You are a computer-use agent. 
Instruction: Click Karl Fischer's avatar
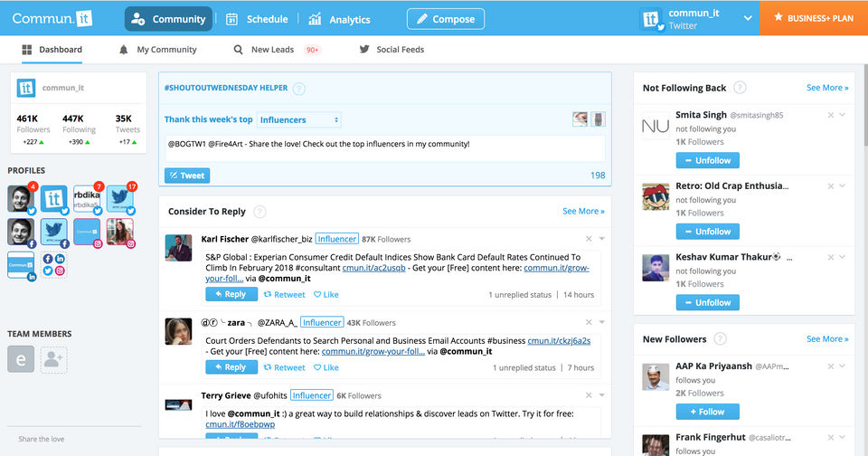178,248
